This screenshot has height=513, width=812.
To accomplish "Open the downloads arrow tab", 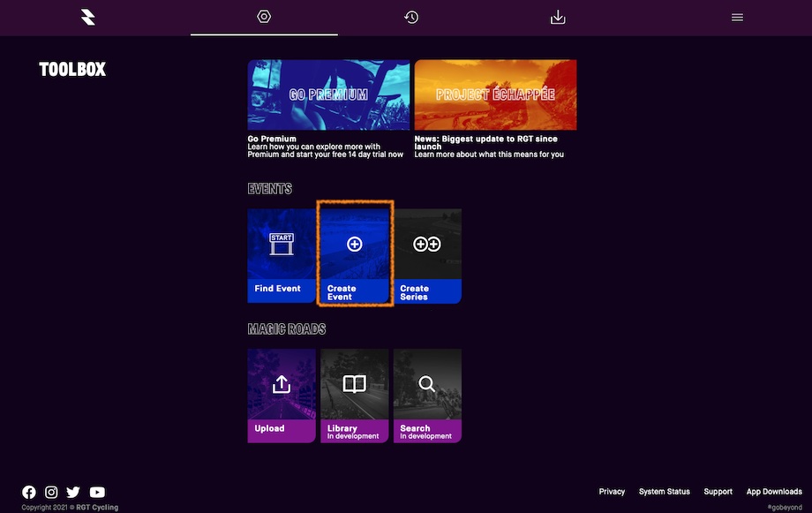I will coord(558,17).
